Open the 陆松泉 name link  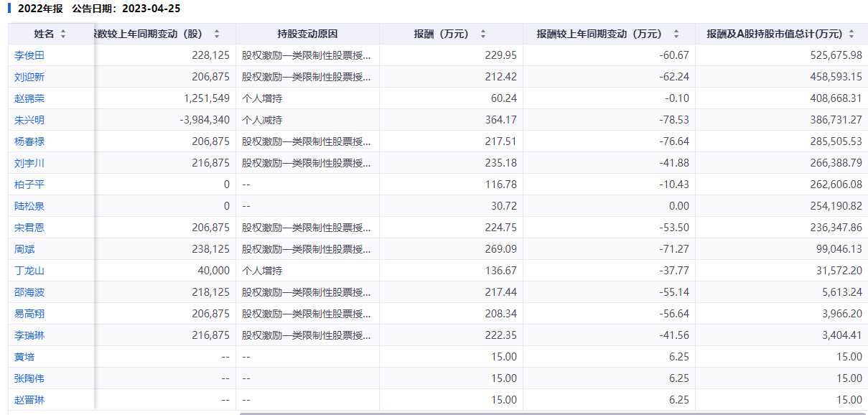tap(29, 206)
